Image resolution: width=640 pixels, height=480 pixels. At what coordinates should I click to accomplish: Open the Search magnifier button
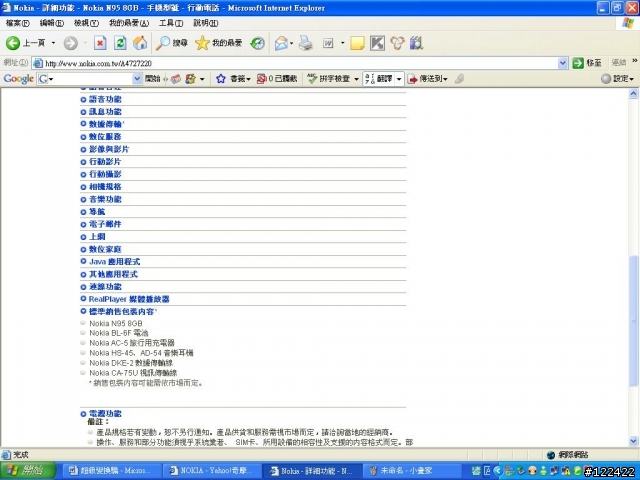171,43
